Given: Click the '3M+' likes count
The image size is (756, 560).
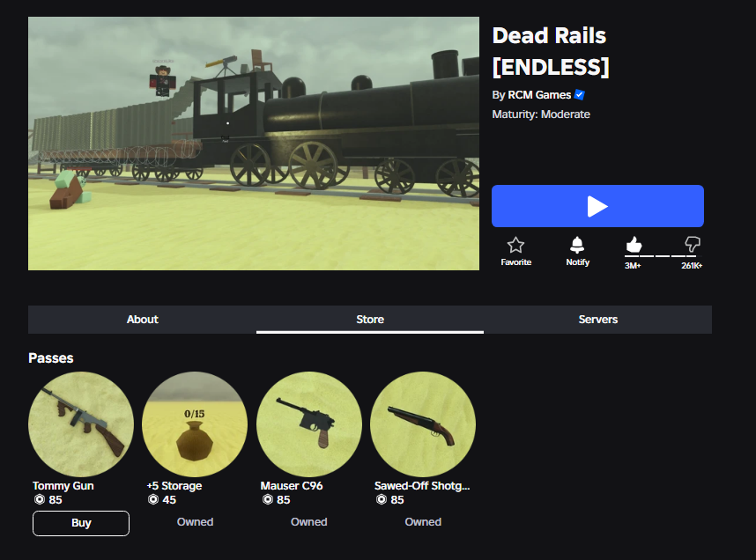Looking at the screenshot, I should pyautogui.click(x=633, y=266).
